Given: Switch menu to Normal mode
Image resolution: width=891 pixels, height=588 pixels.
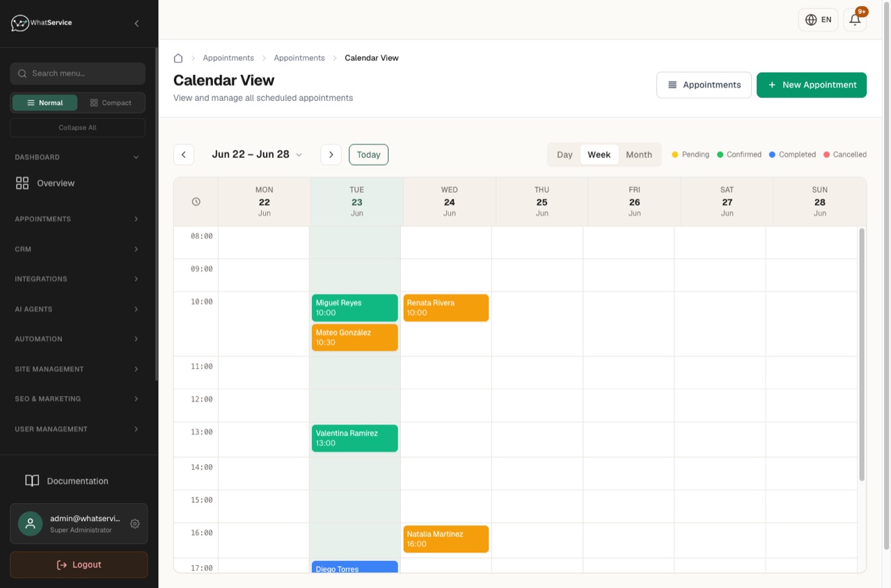Looking at the screenshot, I should click(x=45, y=103).
